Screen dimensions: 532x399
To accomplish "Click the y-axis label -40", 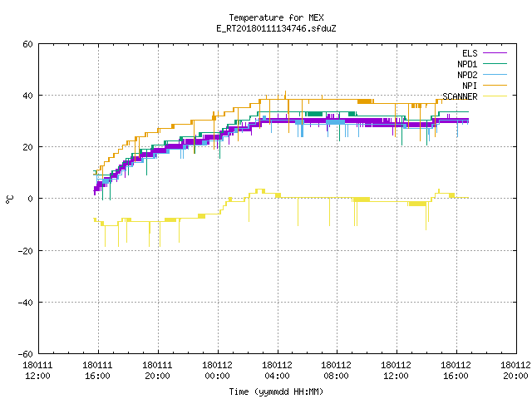I will tap(26, 303).
